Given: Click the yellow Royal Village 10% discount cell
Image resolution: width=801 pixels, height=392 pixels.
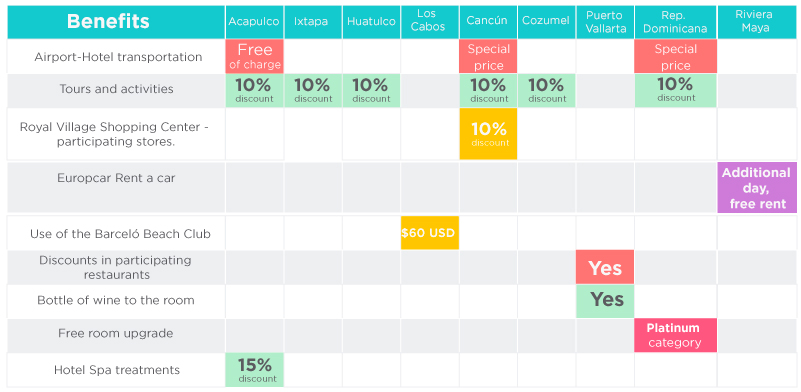Looking at the screenshot, I should click(x=488, y=134).
